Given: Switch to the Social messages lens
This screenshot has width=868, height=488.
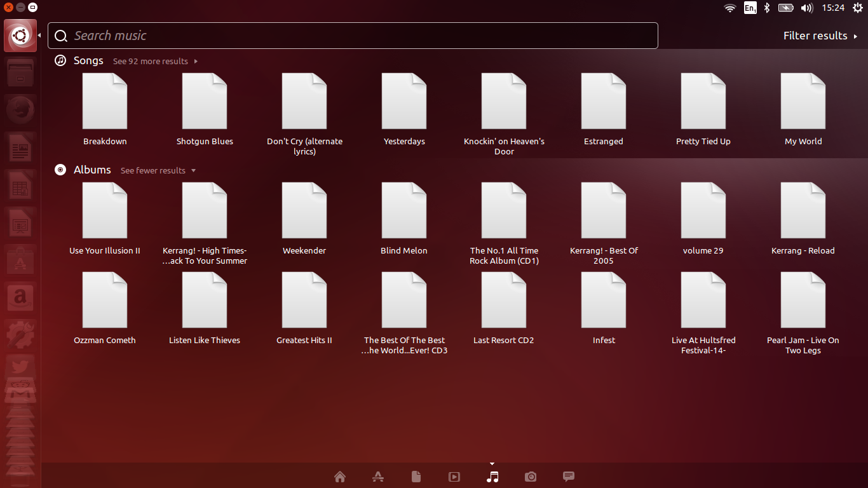Looking at the screenshot, I should 569,477.
